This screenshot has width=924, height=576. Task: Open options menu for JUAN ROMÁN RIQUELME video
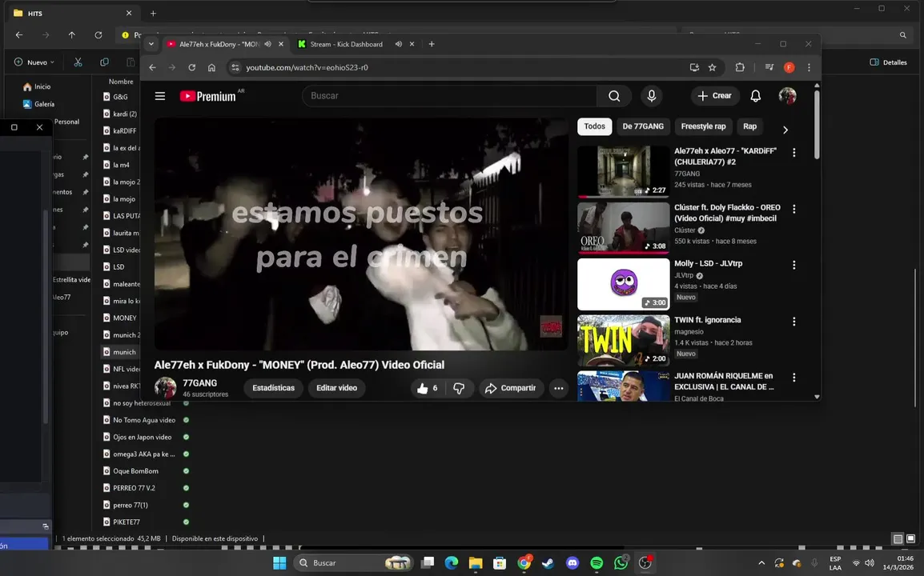tap(793, 378)
